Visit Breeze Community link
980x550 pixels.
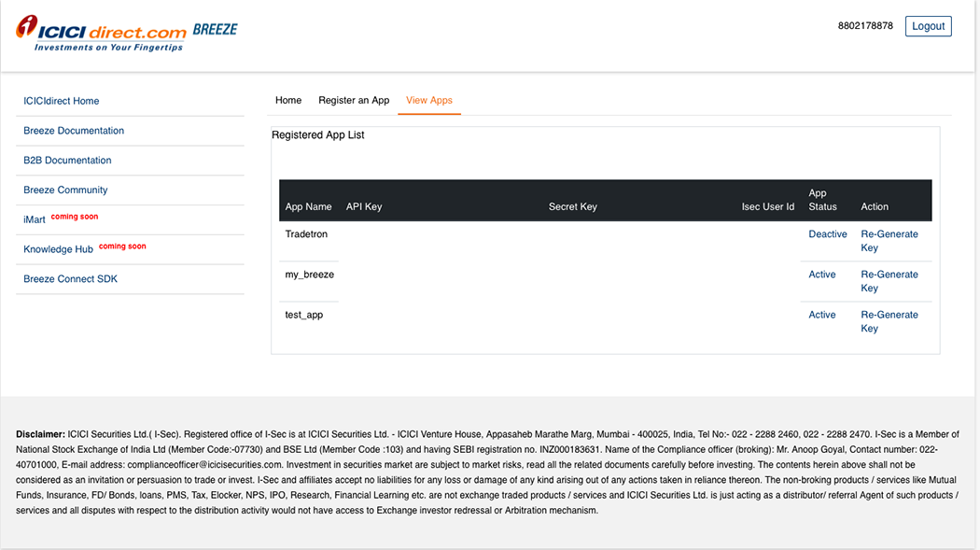[x=65, y=190]
